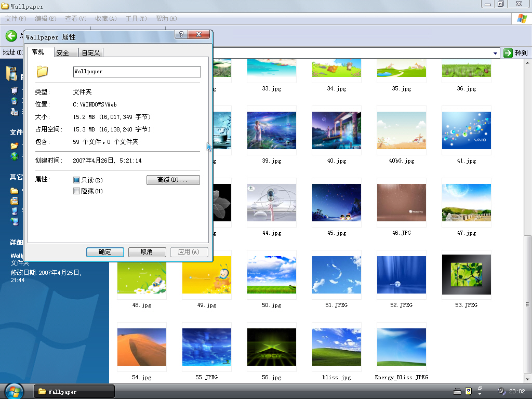Click the Advanced (高级) button

pos(173,180)
